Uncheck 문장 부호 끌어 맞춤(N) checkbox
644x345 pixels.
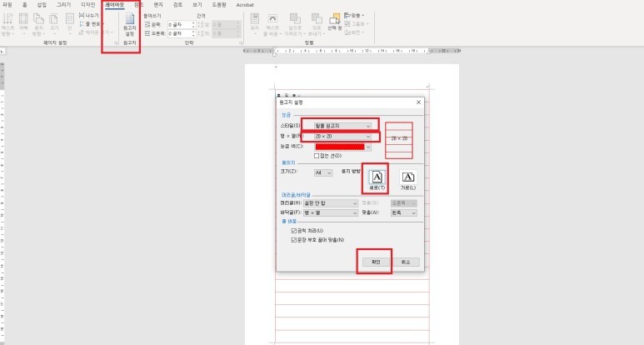[x=293, y=240]
